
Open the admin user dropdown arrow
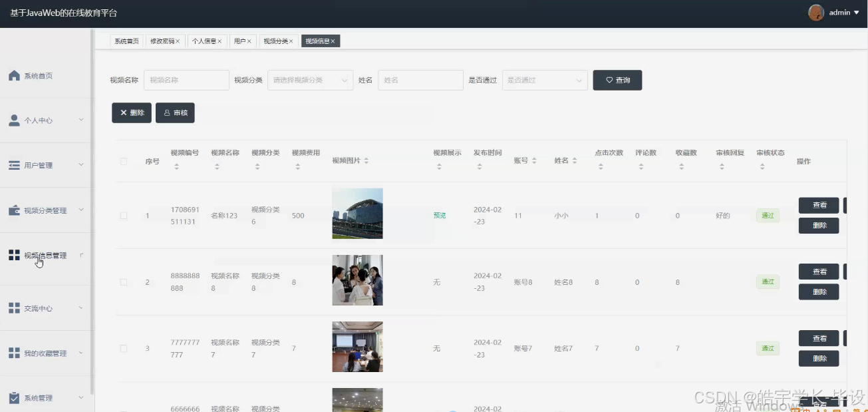(857, 13)
